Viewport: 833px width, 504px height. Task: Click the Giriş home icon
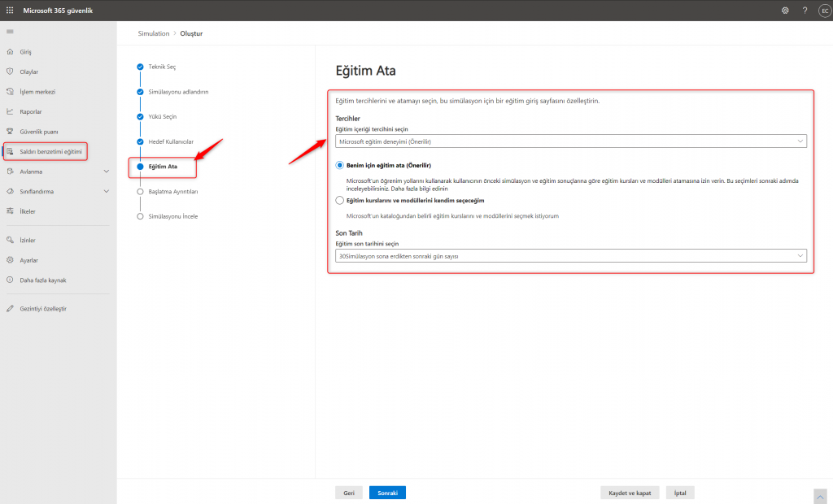point(10,52)
